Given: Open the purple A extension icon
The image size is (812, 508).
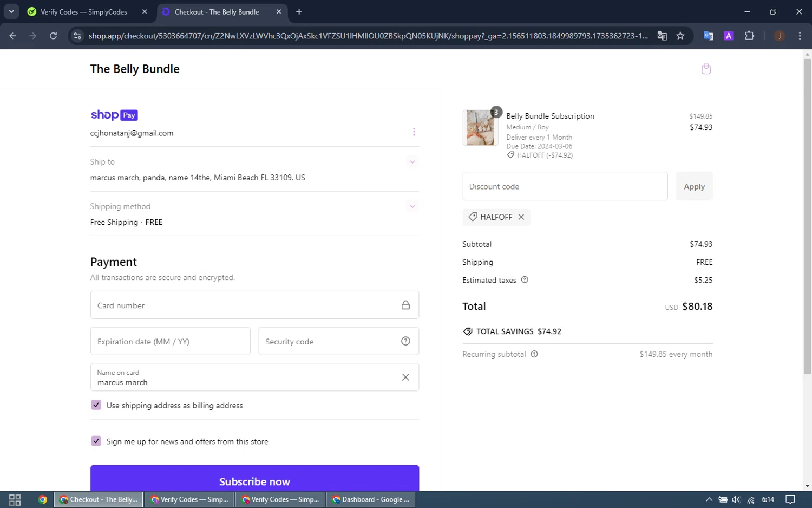Looking at the screenshot, I should [729, 36].
